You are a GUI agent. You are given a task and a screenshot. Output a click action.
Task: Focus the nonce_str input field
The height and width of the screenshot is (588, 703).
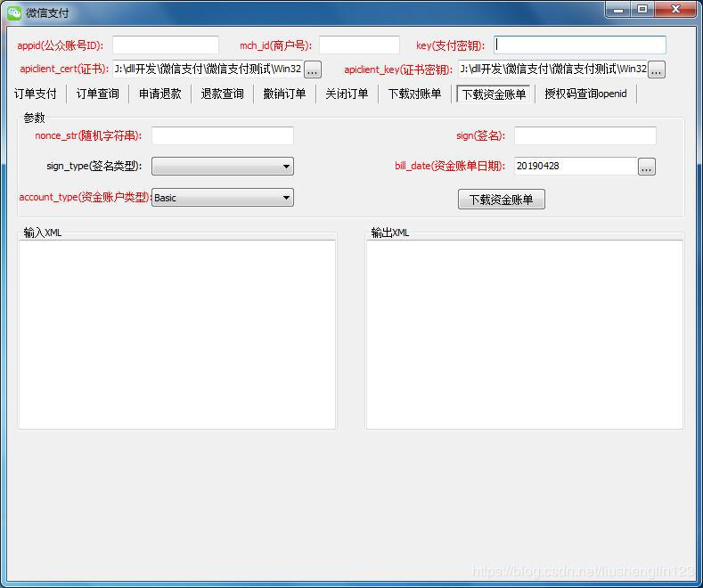[223, 135]
